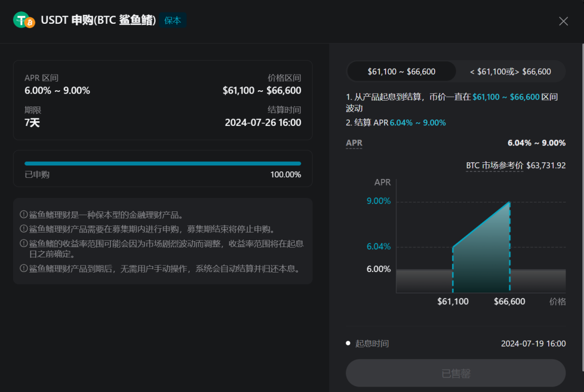
Task: Click the APR 区间 value 6.00% ~ 9.00%
Action: [57, 90]
